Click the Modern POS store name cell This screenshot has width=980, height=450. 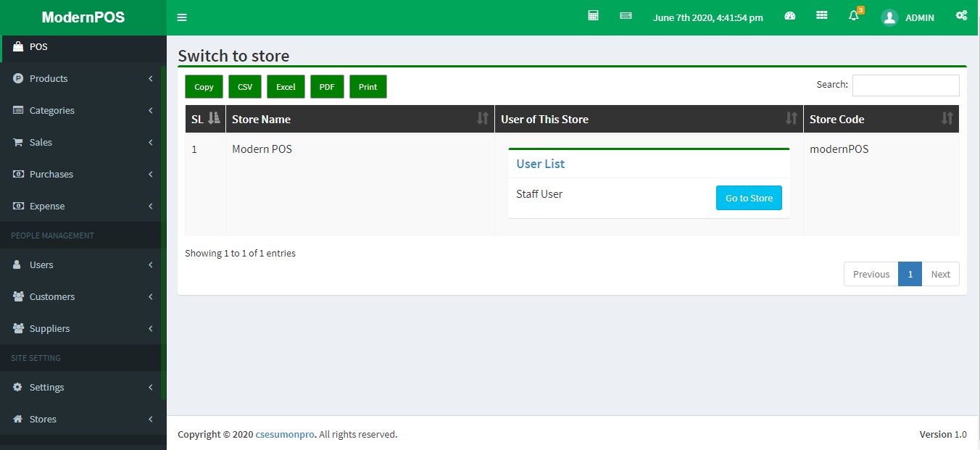pyautogui.click(x=360, y=184)
